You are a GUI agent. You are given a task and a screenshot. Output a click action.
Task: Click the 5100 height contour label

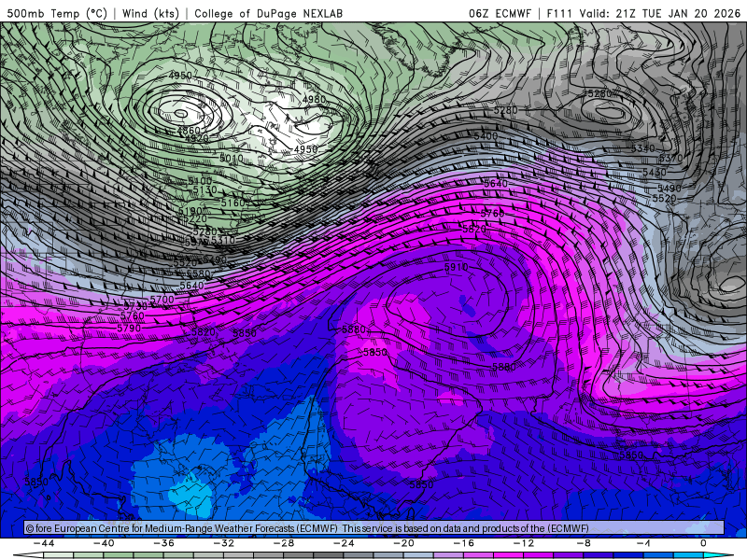click(x=200, y=181)
